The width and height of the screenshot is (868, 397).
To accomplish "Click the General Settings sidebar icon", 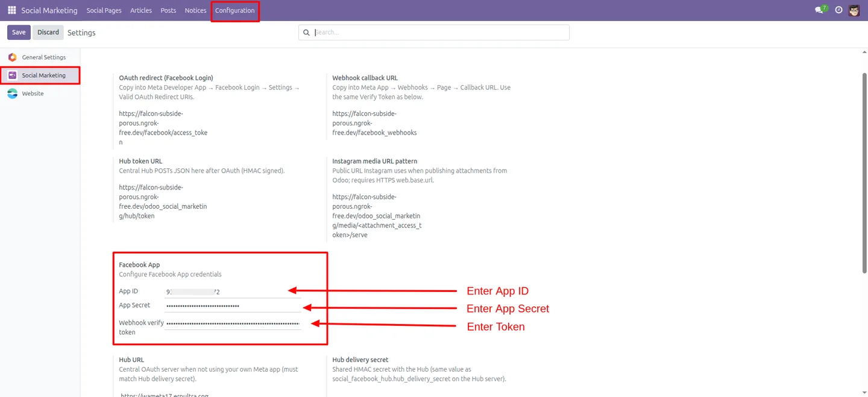I will click(x=12, y=57).
